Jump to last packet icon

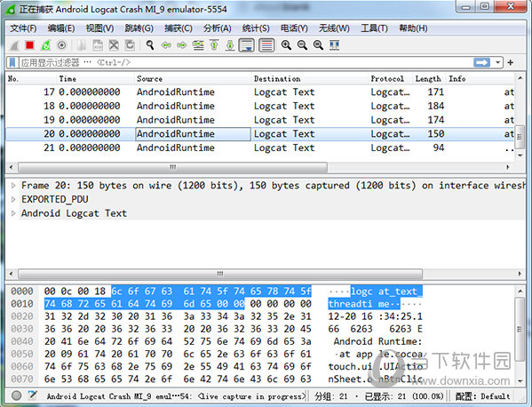pos(230,45)
